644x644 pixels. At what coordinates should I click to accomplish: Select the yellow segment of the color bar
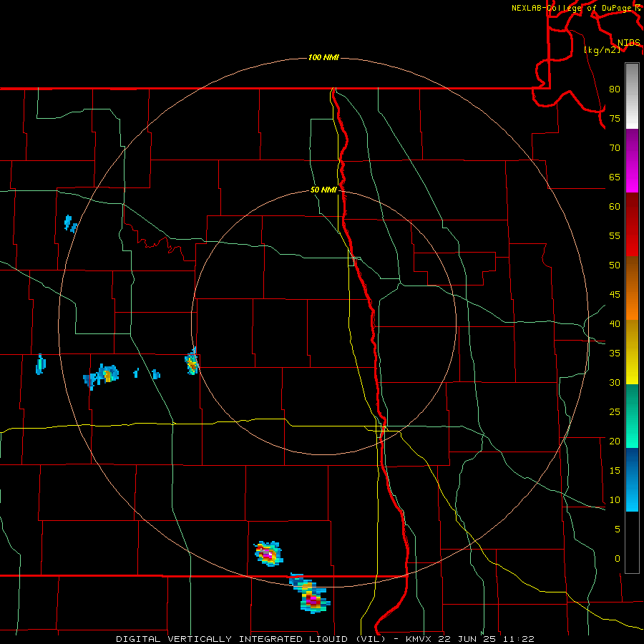pos(632,352)
